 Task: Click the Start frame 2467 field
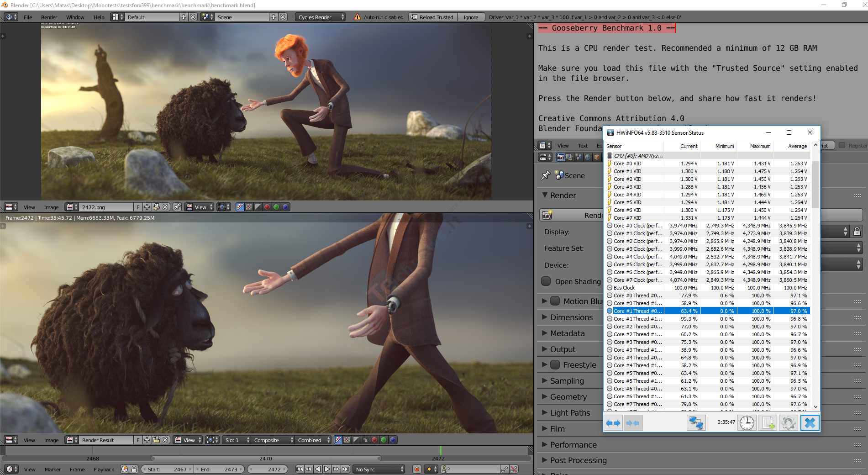click(x=167, y=469)
